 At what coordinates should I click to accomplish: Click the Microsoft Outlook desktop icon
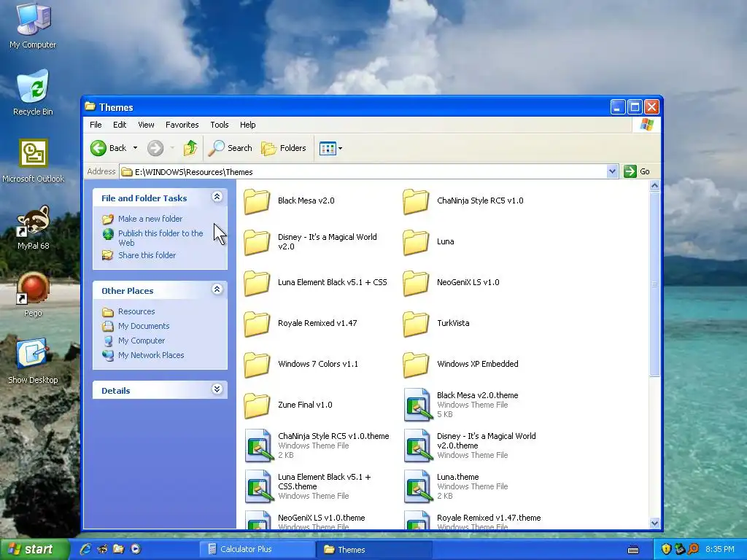coord(33,160)
